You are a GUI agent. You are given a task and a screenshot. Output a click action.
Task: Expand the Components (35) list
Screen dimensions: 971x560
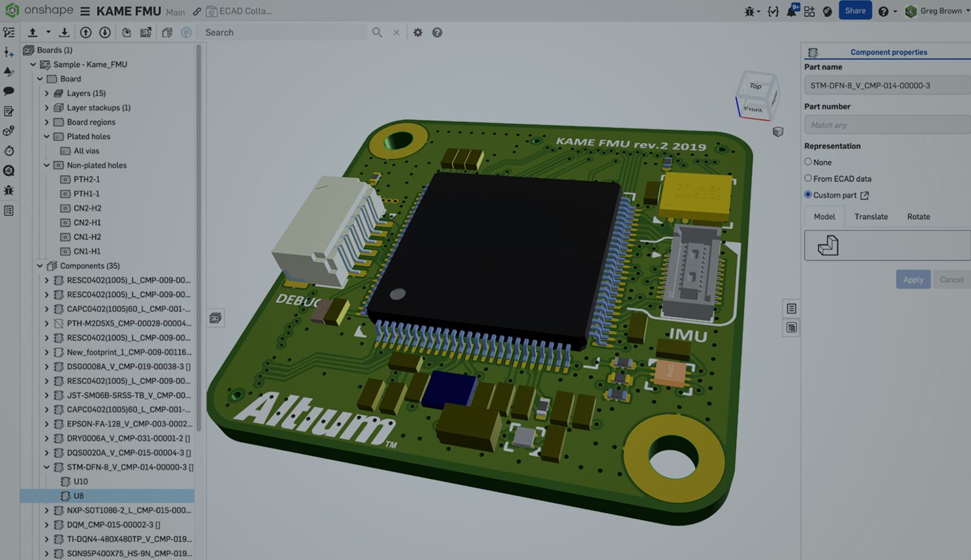tap(38, 266)
